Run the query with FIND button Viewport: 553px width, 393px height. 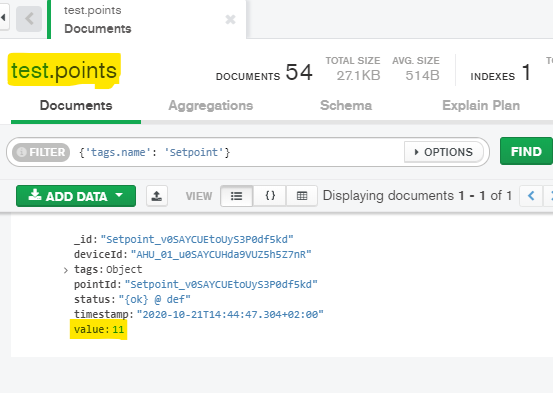(x=526, y=151)
